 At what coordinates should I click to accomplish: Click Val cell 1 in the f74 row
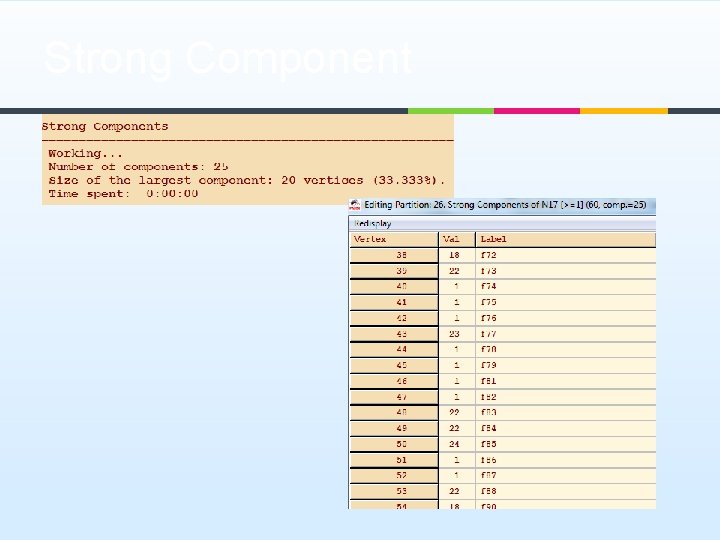(457, 287)
